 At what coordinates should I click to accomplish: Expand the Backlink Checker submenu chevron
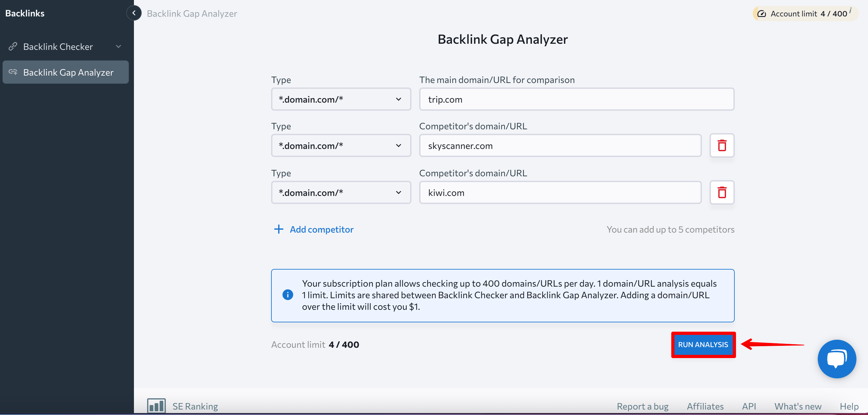click(x=118, y=46)
